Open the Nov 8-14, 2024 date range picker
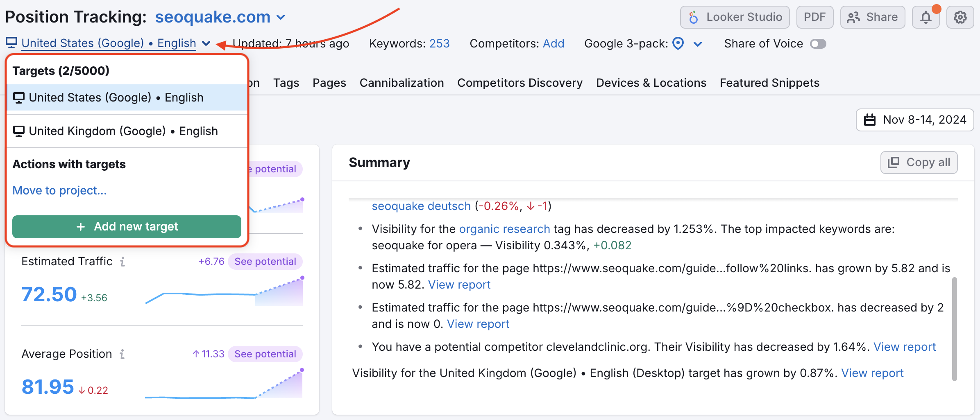Viewport: 980px width, 420px height. (915, 120)
